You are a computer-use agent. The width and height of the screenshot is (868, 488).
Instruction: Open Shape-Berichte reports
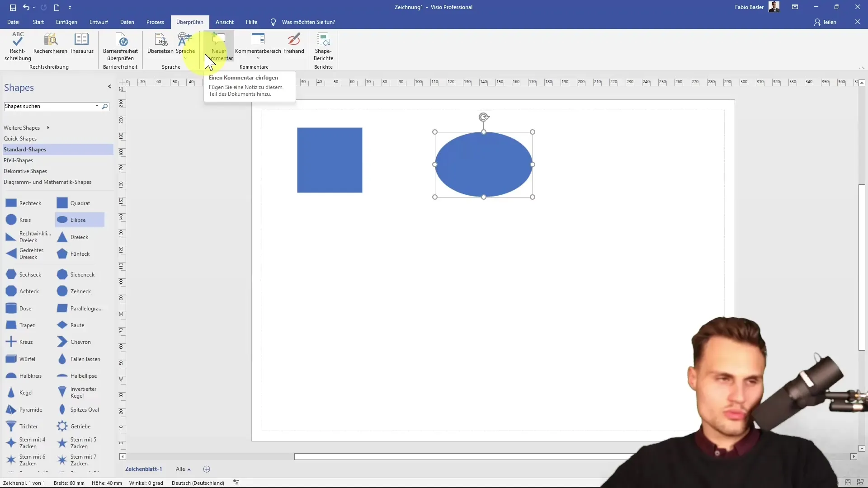point(323,47)
